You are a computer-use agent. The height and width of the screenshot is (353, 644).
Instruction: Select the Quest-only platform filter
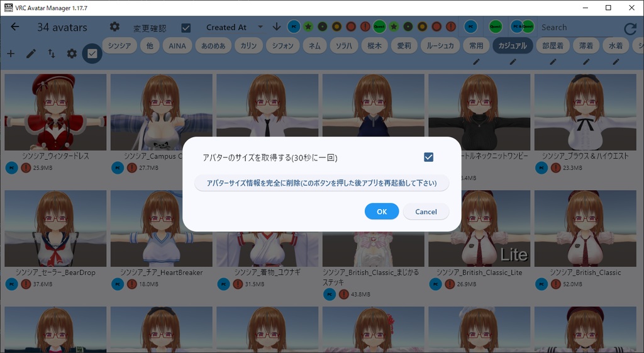pyautogui.click(x=496, y=27)
